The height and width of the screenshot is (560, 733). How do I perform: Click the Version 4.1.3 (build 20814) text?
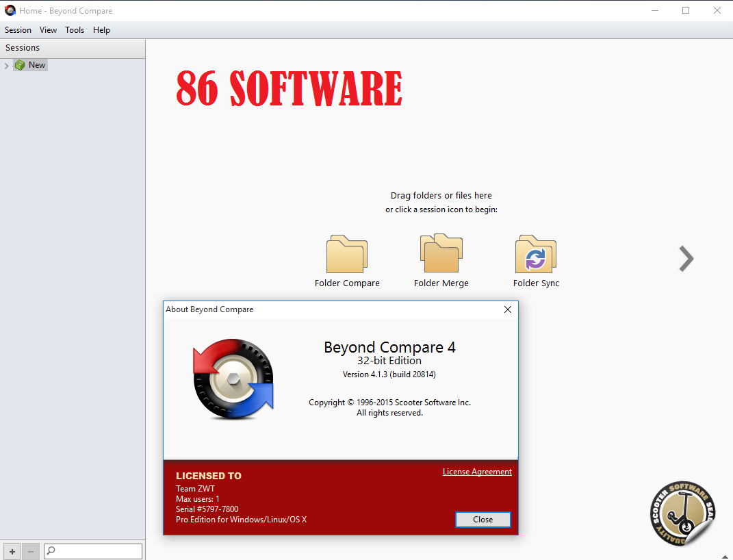click(x=389, y=374)
